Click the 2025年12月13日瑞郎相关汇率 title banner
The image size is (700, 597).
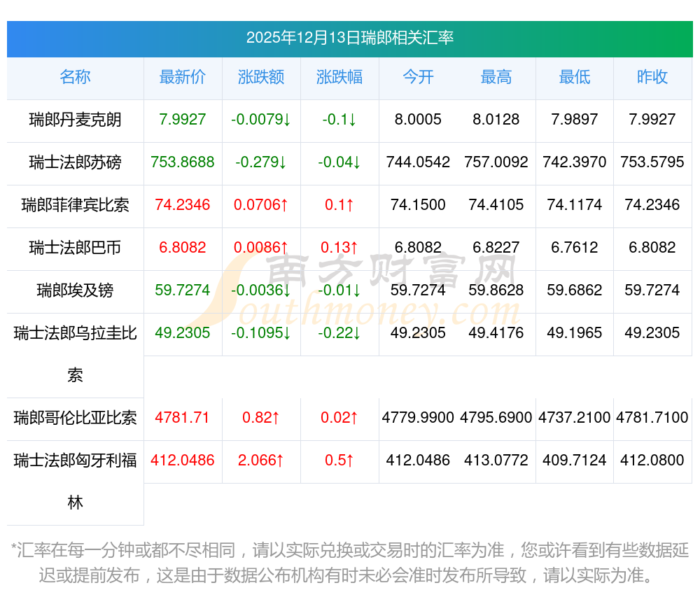point(350,38)
